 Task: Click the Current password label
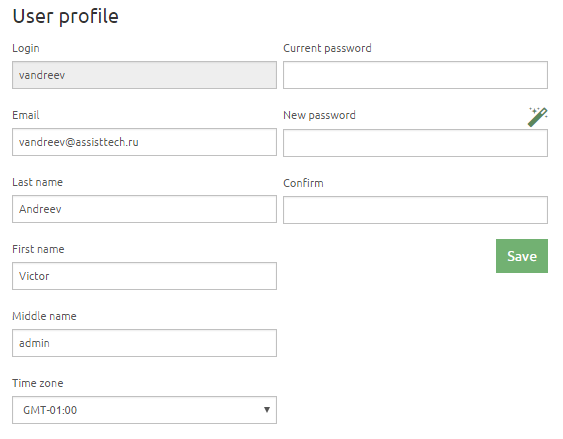coord(327,48)
